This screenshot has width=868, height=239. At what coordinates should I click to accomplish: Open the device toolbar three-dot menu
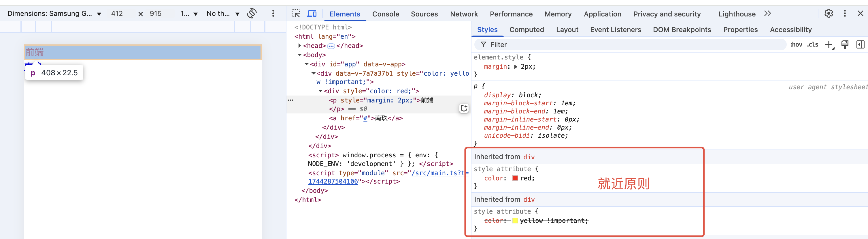click(x=273, y=14)
